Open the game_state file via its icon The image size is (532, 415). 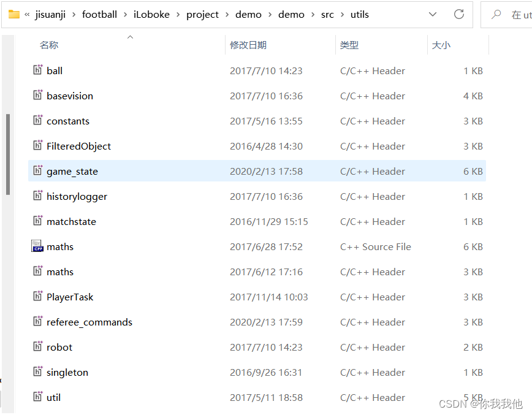(x=37, y=171)
